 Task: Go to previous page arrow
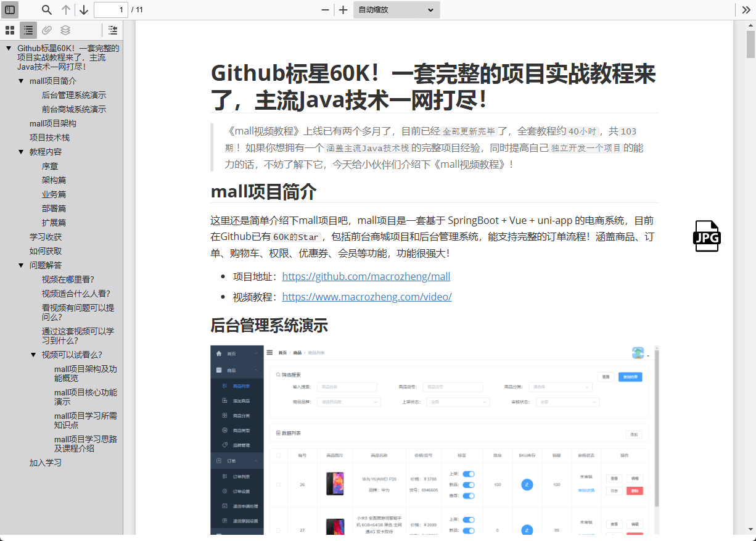click(66, 10)
